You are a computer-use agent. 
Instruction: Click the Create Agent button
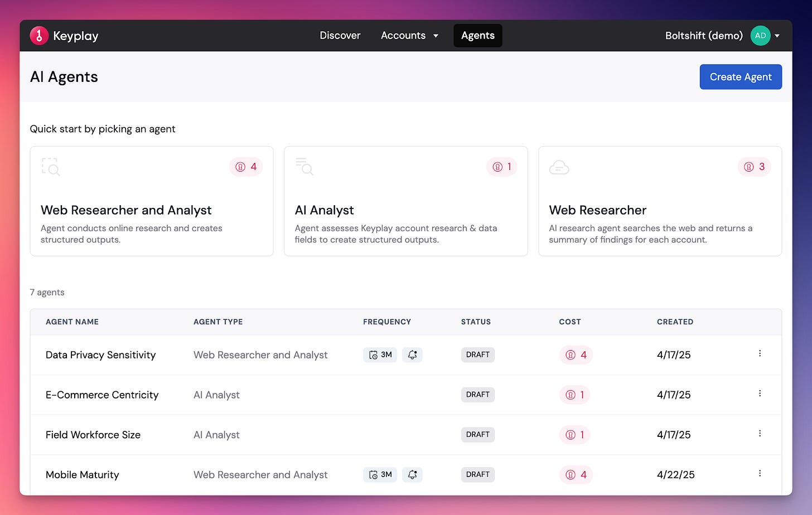click(741, 77)
